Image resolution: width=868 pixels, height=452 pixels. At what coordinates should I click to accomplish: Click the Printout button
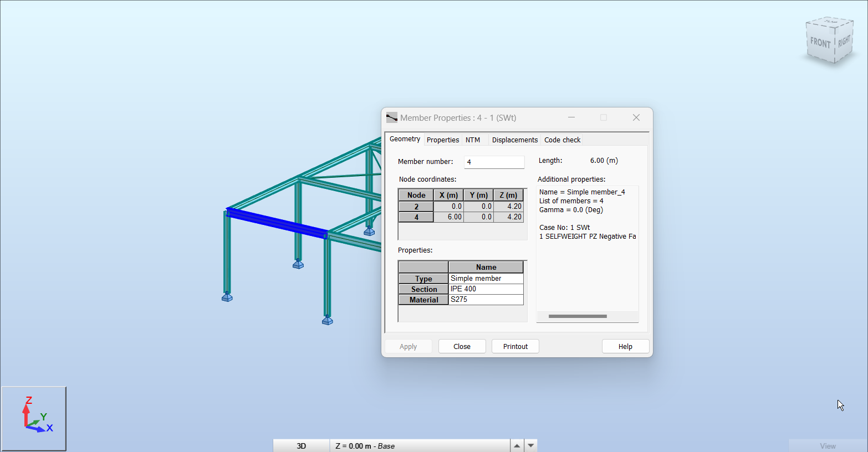pos(515,347)
